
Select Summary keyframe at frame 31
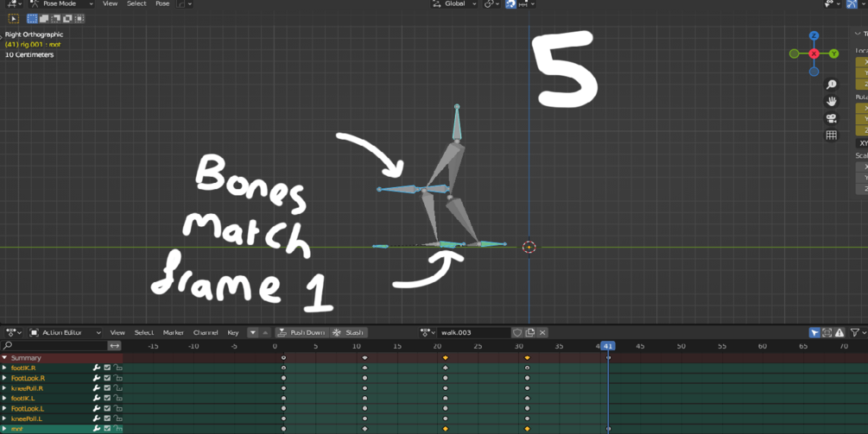[527, 358]
